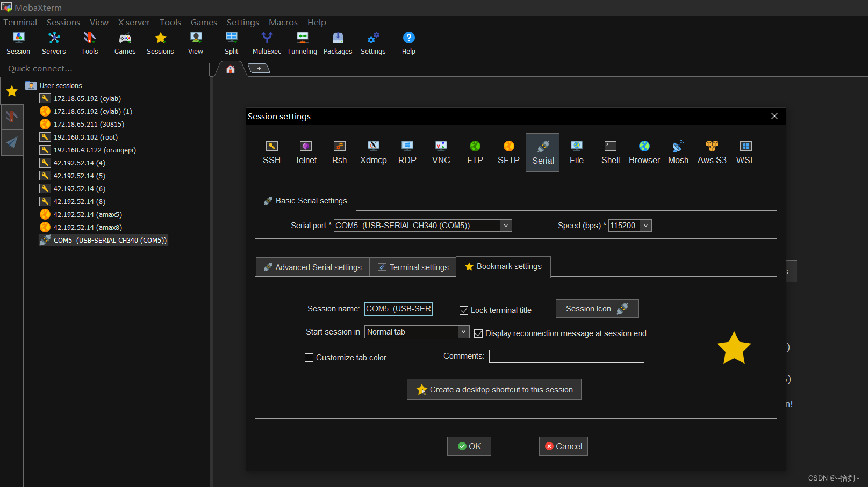
Task: Select the SFTP session type
Action: pos(508,152)
